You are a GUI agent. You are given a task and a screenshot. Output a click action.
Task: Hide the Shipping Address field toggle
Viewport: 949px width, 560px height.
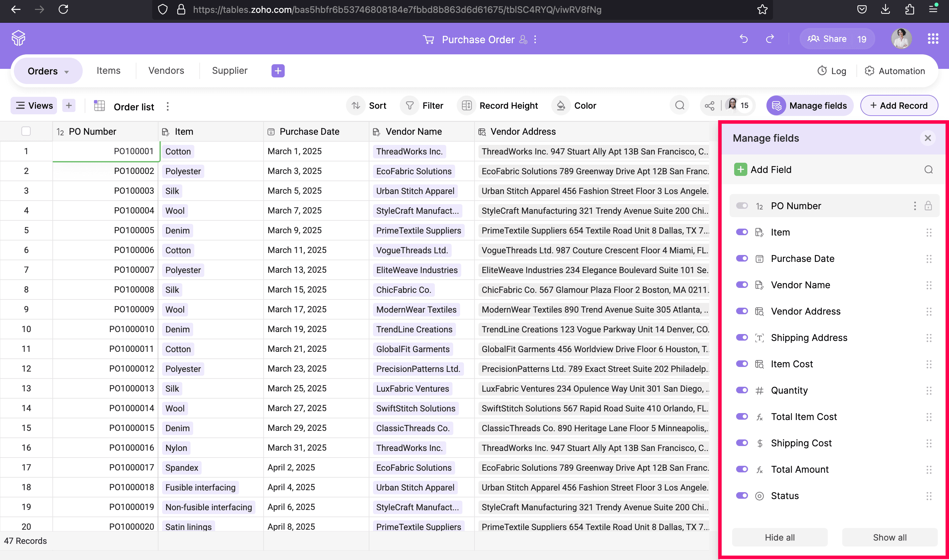tap(742, 337)
